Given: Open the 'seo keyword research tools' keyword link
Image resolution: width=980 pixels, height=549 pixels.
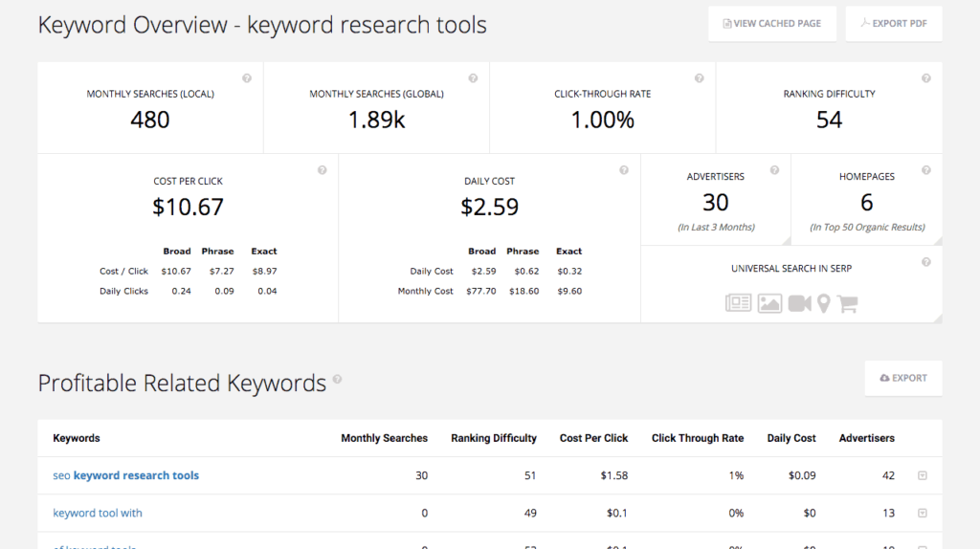Looking at the screenshot, I should [125, 475].
